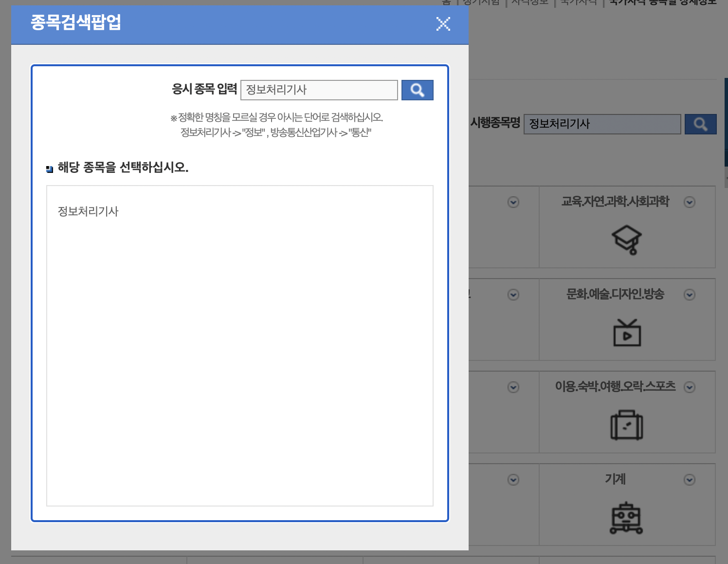Click the 기계 robot machine icon

[627, 518]
